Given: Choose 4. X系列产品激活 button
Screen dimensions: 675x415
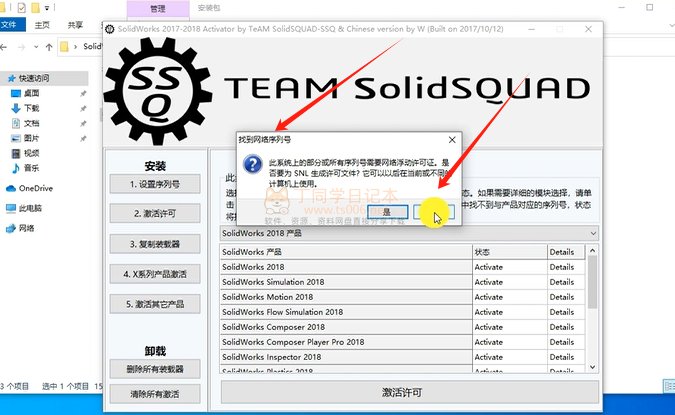Looking at the screenshot, I should pyautogui.click(x=155, y=274).
